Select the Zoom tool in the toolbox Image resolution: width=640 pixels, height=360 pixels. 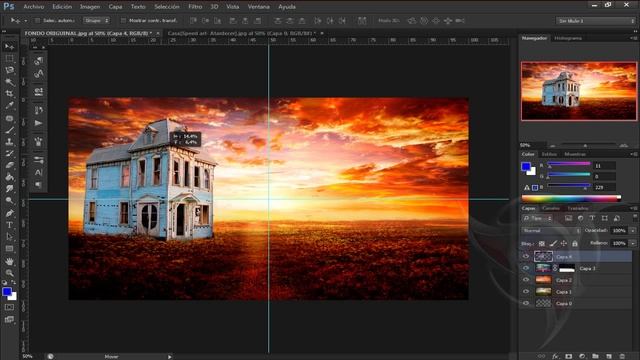coord(9,273)
